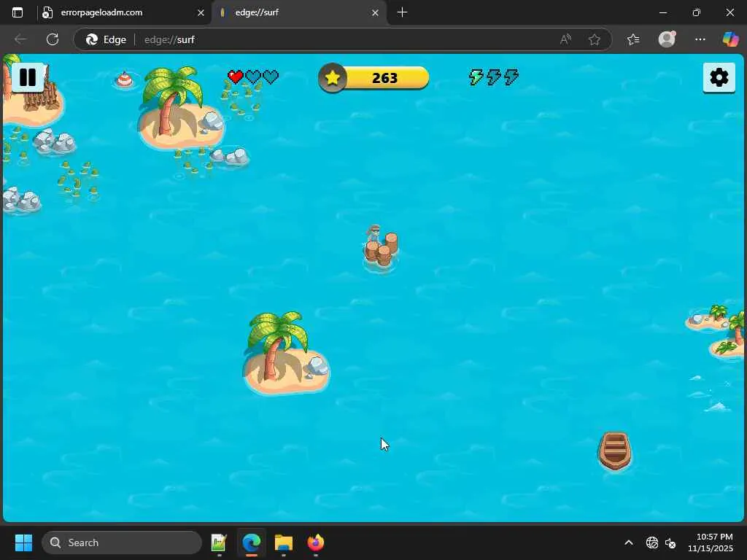Click the first green lightning boost icon
Image resolution: width=747 pixels, height=560 pixels.
point(476,77)
